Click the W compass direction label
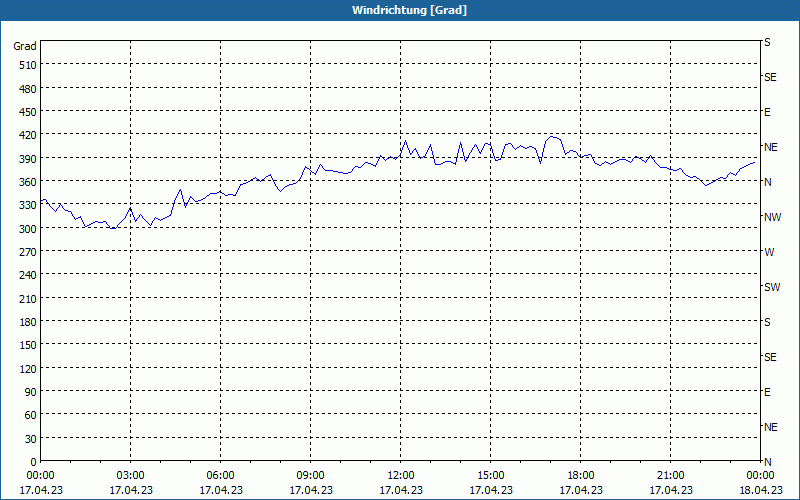This screenshot has width=800, height=500. click(769, 252)
